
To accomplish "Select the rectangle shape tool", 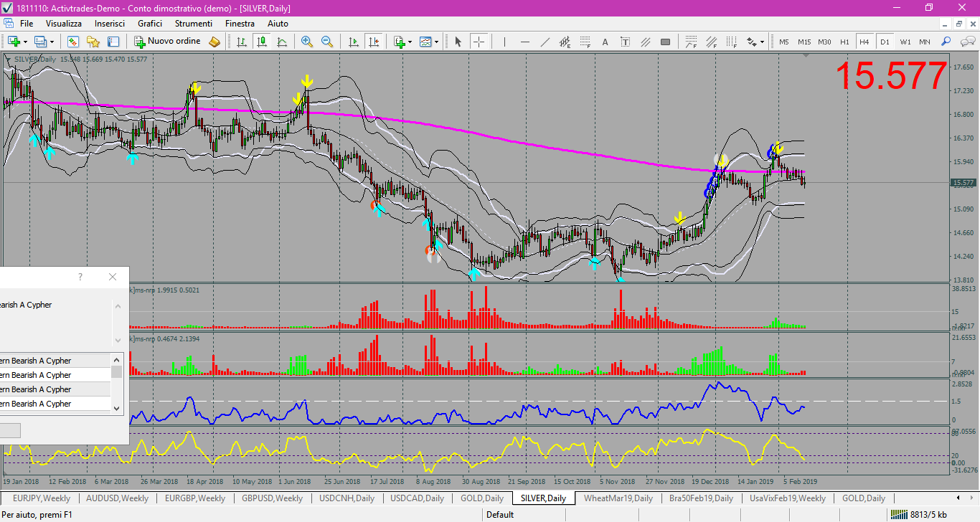I will point(665,42).
